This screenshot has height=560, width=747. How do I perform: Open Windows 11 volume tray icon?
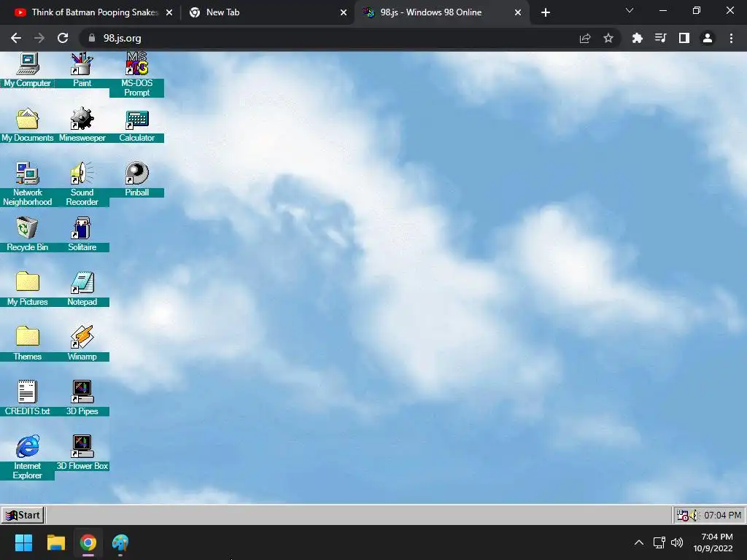(x=676, y=542)
